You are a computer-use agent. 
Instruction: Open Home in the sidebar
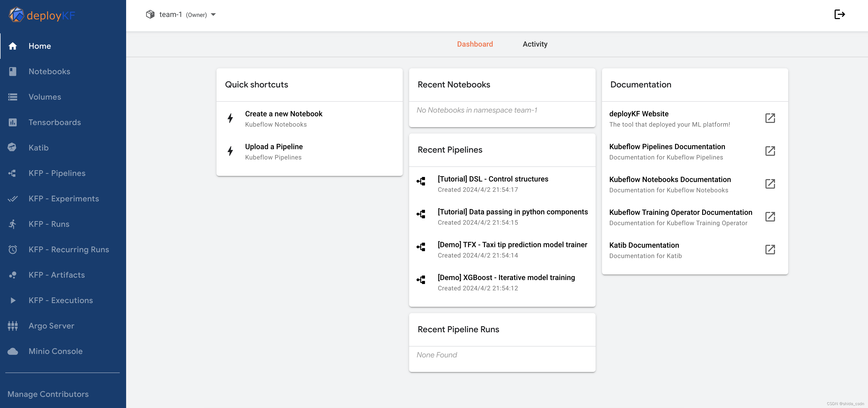click(63, 46)
